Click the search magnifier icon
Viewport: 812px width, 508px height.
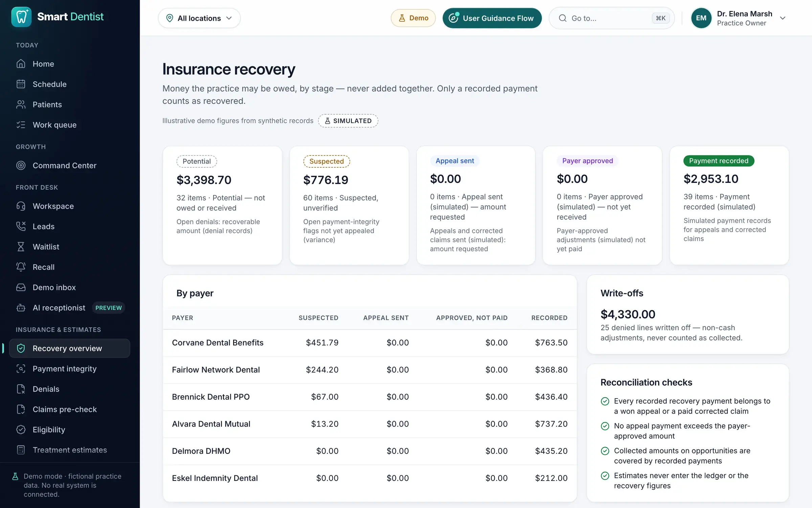click(562, 18)
